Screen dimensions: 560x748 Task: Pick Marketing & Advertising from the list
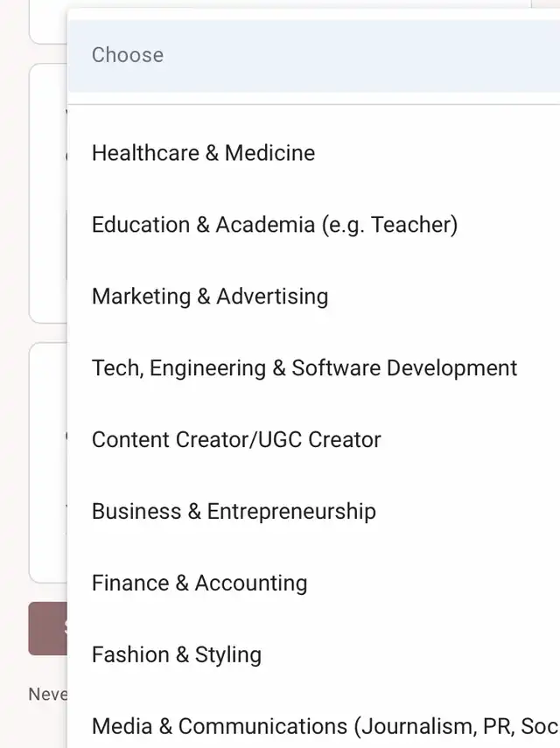click(314, 297)
